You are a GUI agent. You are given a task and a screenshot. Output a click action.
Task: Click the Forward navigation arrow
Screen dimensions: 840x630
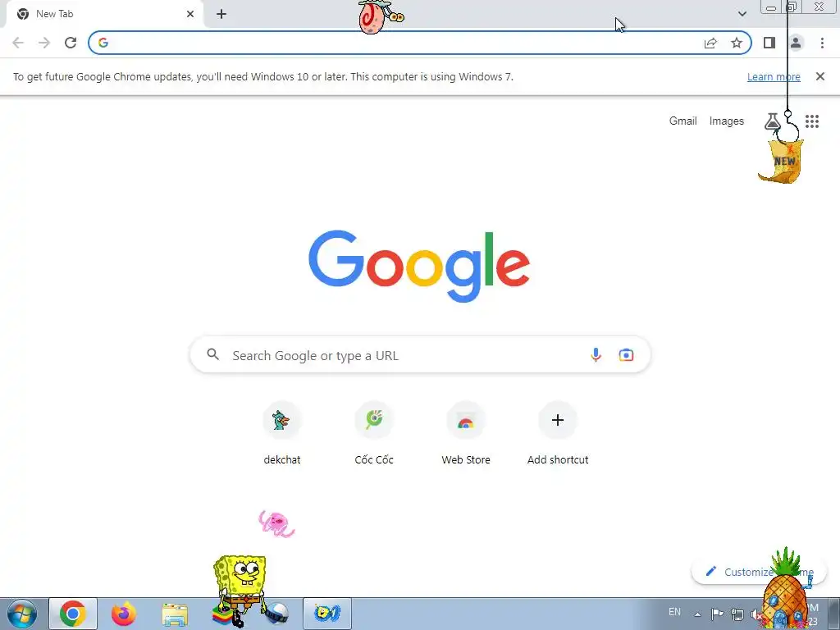point(44,43)
